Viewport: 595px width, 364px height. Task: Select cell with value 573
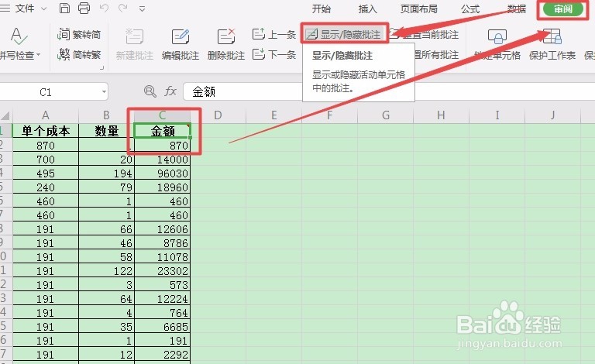(x=162, y=285)
